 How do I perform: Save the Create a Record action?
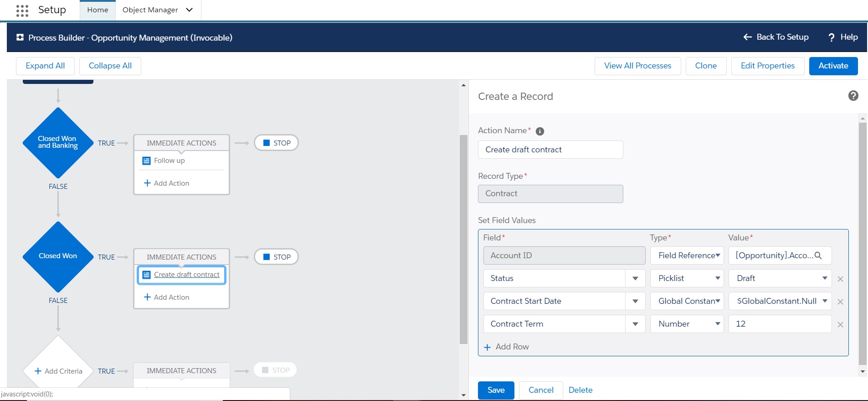496,390
